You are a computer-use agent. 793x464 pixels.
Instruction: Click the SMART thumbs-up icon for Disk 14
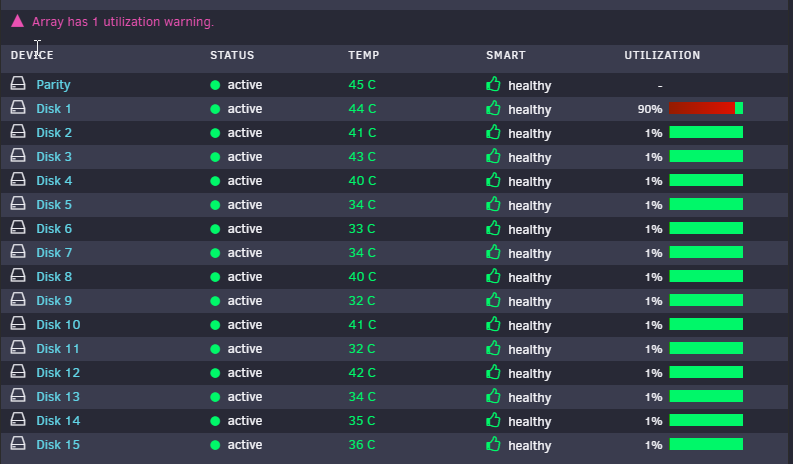pyautogui.click(x=493, y=420)
